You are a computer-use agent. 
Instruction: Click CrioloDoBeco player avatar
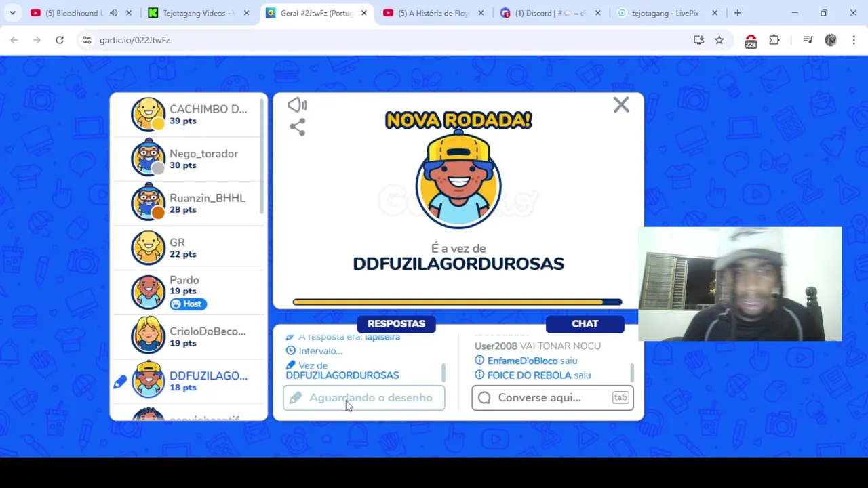(148, 335)
